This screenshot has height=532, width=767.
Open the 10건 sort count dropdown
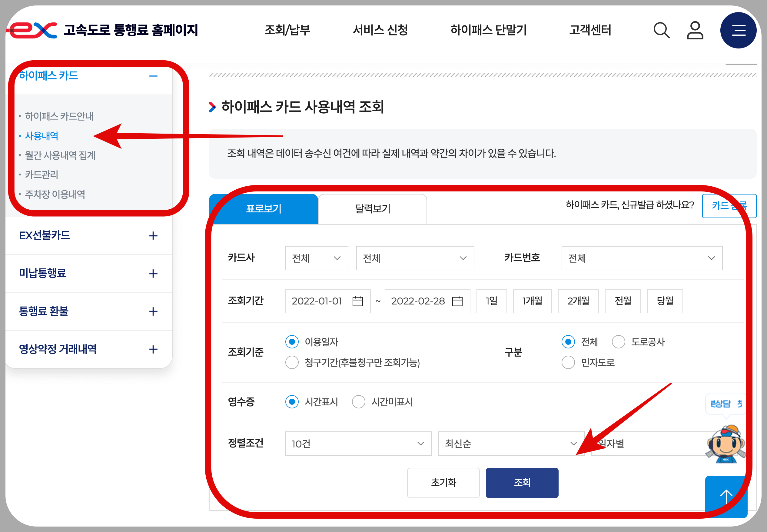click(359, 444)
